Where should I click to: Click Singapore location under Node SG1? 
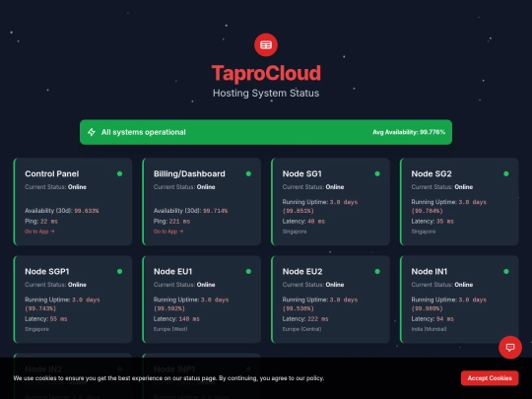(x=295, y=232)
